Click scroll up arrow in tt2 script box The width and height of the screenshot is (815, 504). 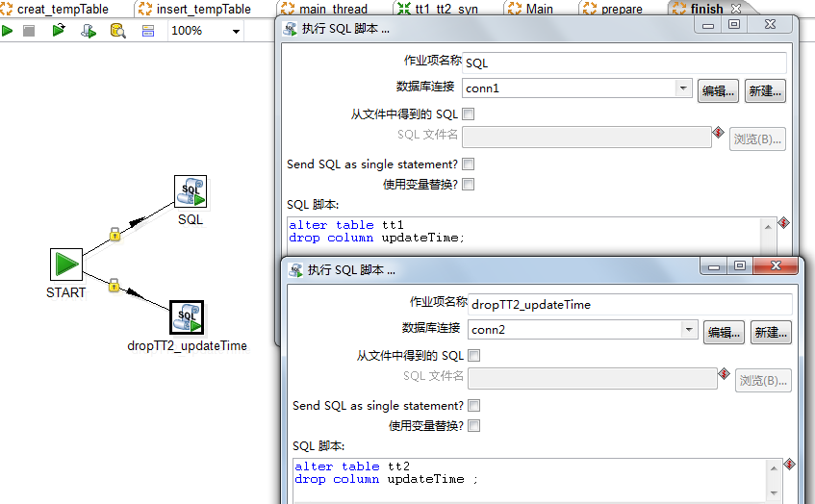(x=774, y=468)
